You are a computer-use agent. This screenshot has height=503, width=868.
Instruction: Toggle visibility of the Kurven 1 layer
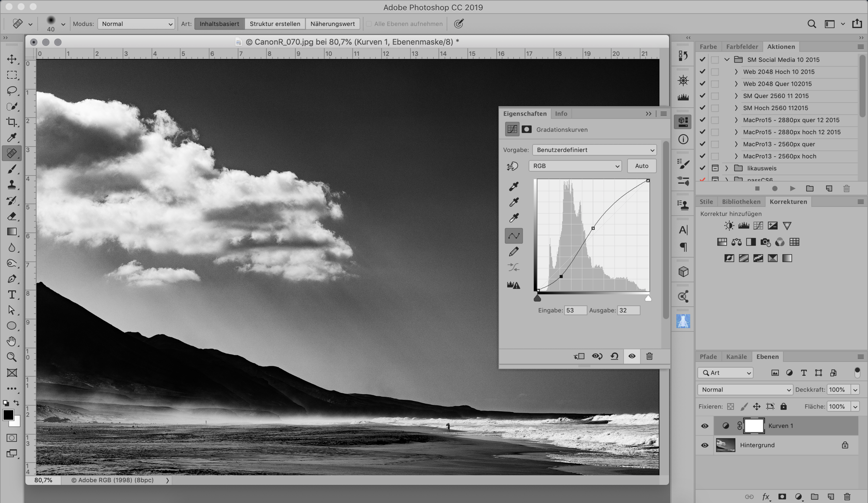704,426
